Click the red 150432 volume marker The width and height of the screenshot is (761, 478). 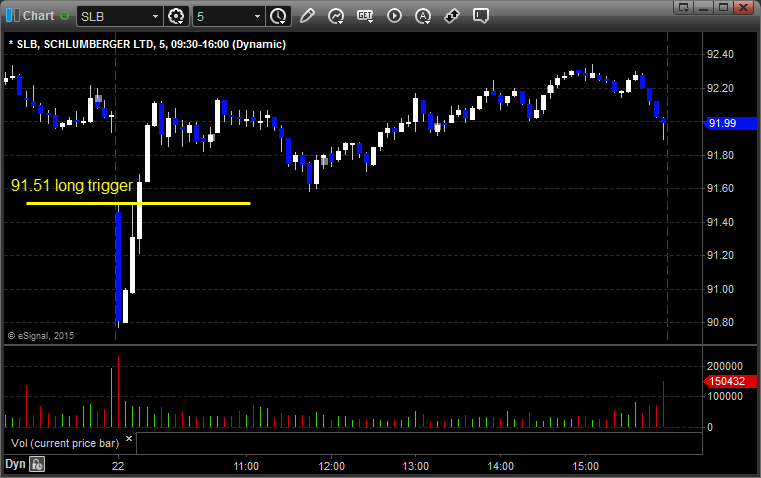[x=730, y=381]
